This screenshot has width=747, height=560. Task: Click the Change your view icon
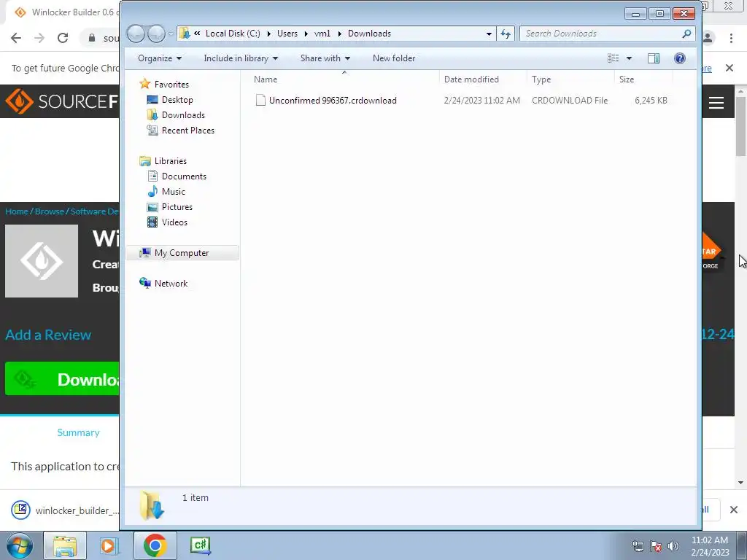coord(613,58)
